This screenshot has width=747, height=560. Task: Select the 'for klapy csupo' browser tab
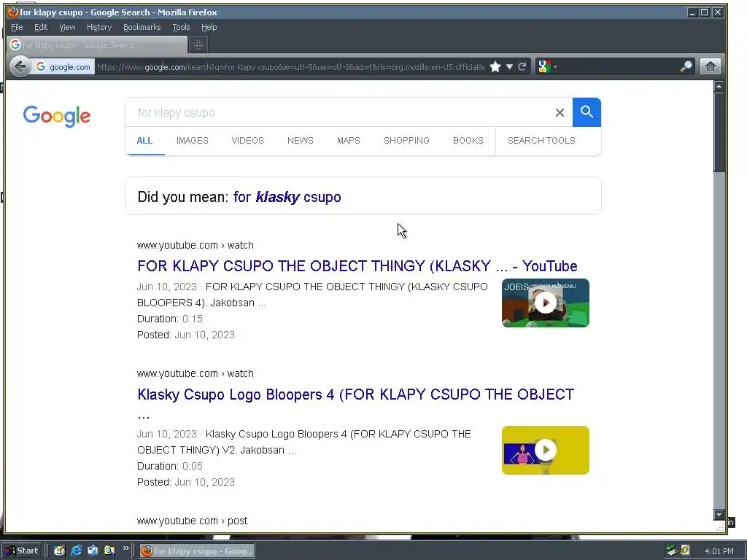[x=97, y=44]
